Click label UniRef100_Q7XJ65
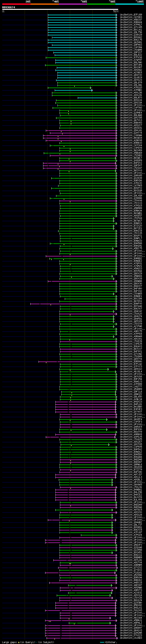Image resolution: width=146 pixels, height=644 pixels. click(x=131, y=27)
